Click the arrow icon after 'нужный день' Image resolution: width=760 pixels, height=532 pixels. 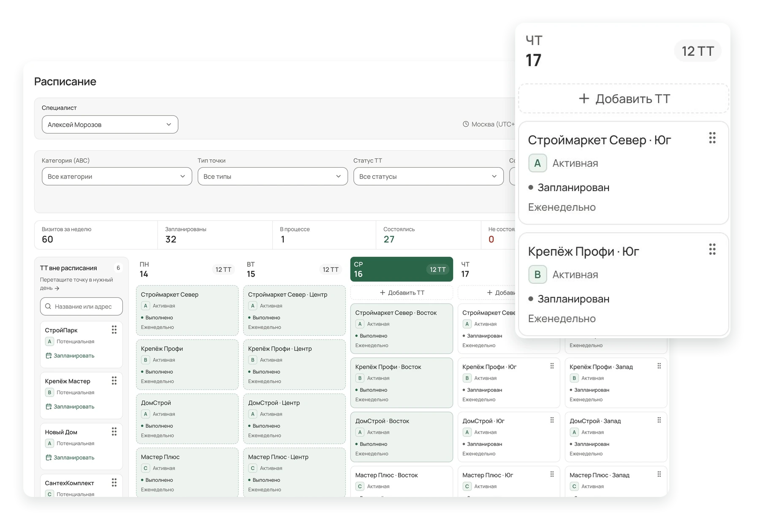tap(57, 288)
